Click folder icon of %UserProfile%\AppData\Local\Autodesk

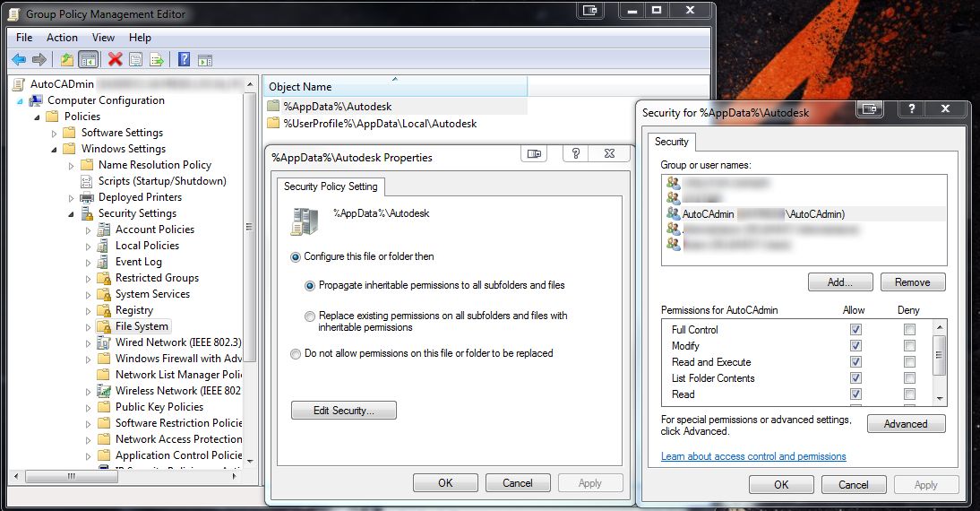[273, 123]
